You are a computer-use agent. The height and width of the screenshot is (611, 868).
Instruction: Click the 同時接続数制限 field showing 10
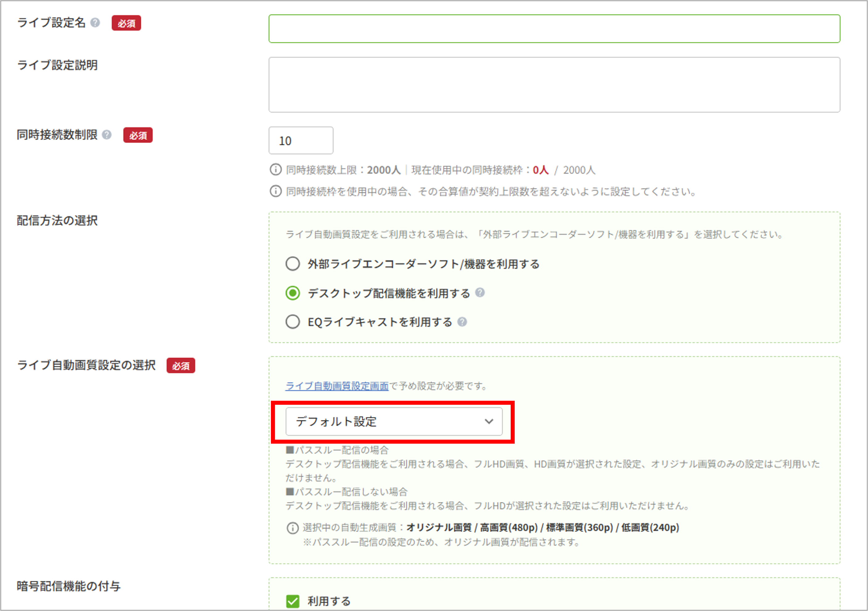(301, 140)
